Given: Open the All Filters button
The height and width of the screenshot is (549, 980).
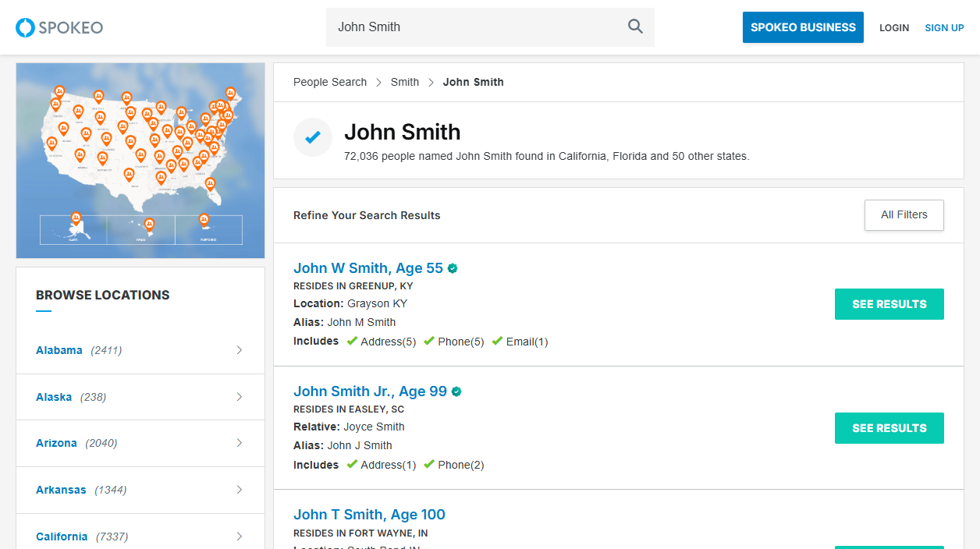Looking at the screenshot, I should (x=904, y=215).
